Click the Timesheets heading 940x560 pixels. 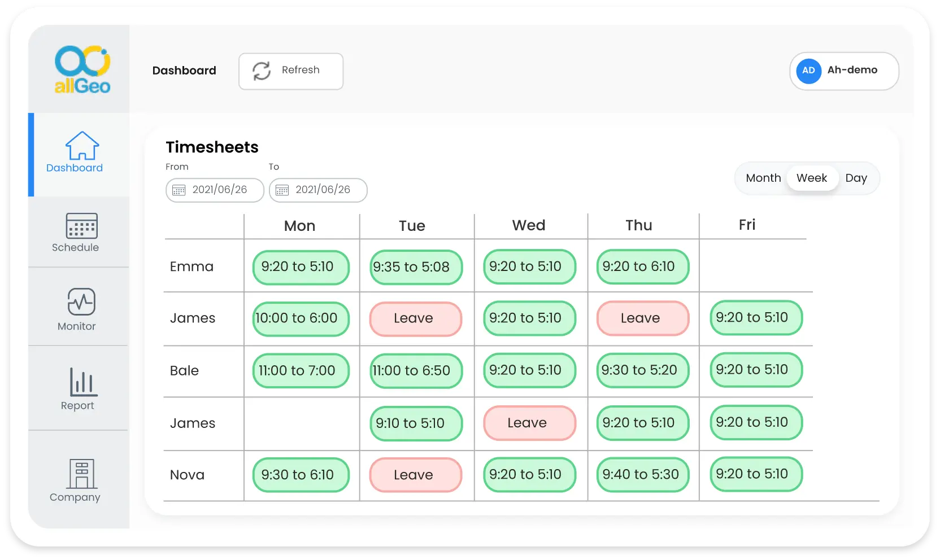[212, 147]
